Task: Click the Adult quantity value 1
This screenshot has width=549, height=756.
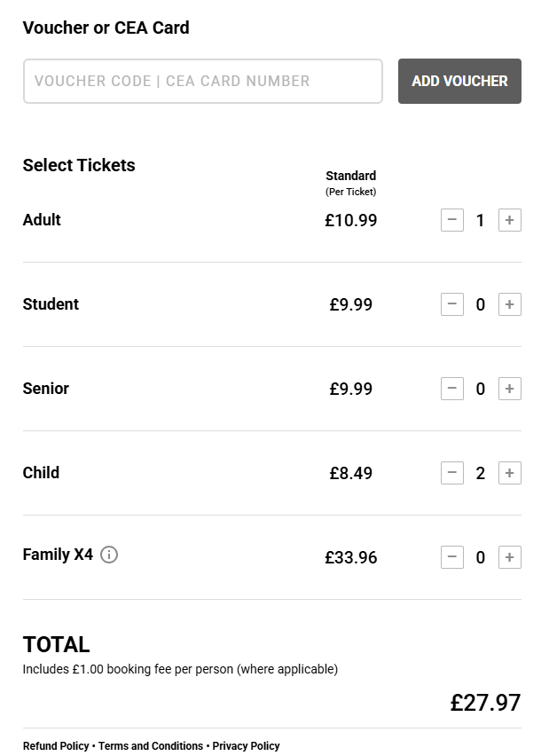Action: point(481,220)
